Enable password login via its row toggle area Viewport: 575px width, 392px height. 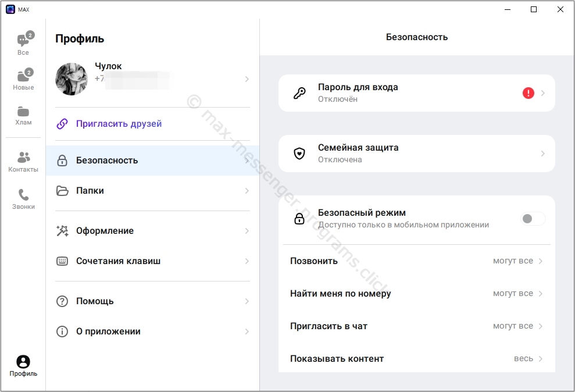417,92
